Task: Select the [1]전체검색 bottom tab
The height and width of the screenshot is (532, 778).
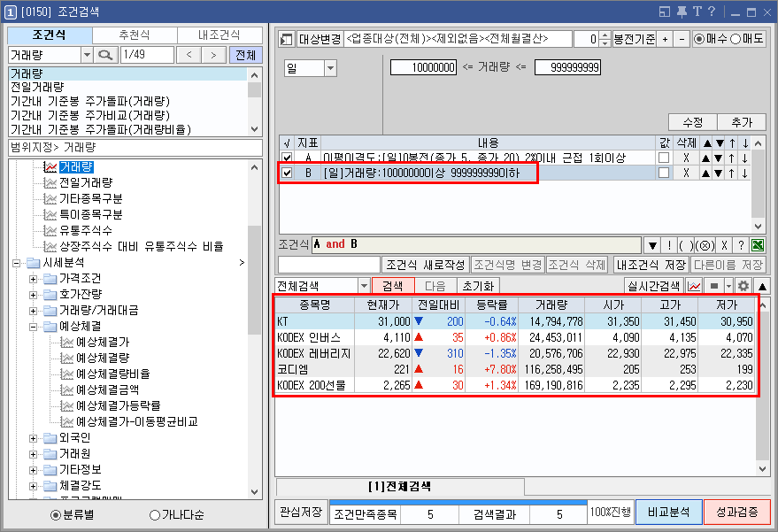Action: click(x=400, y=487)
